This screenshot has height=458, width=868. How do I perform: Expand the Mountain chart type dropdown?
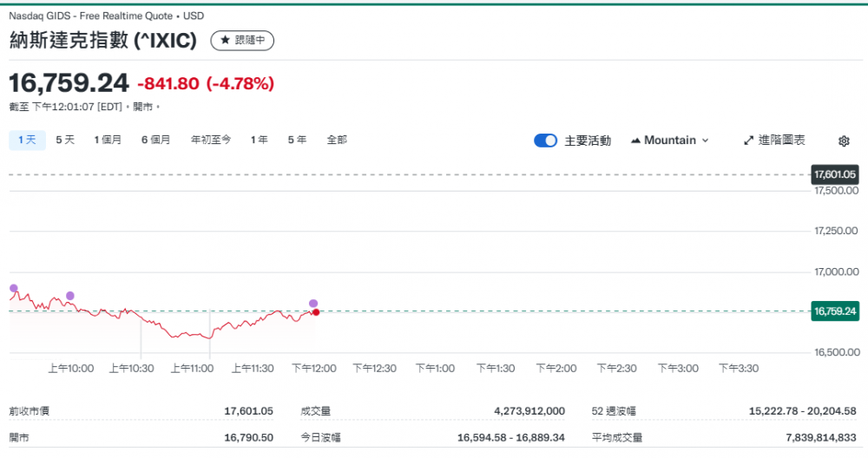[669, 141]
